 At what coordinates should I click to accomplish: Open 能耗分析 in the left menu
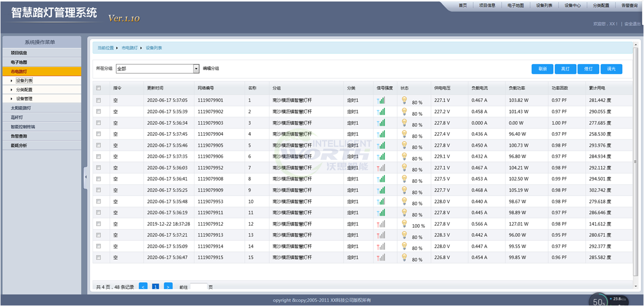coord(19,145)
